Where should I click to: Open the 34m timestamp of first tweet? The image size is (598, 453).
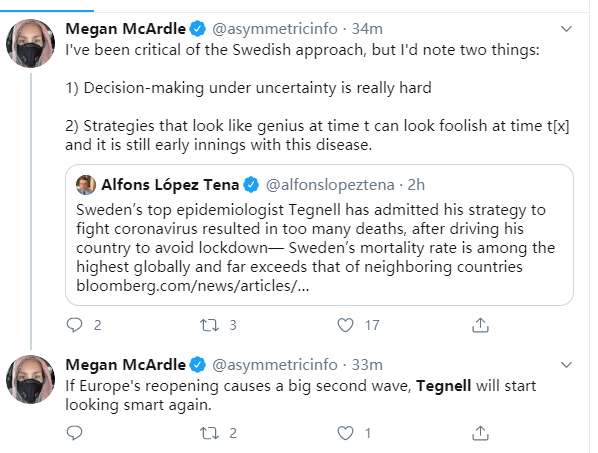(x=367, y=29)
